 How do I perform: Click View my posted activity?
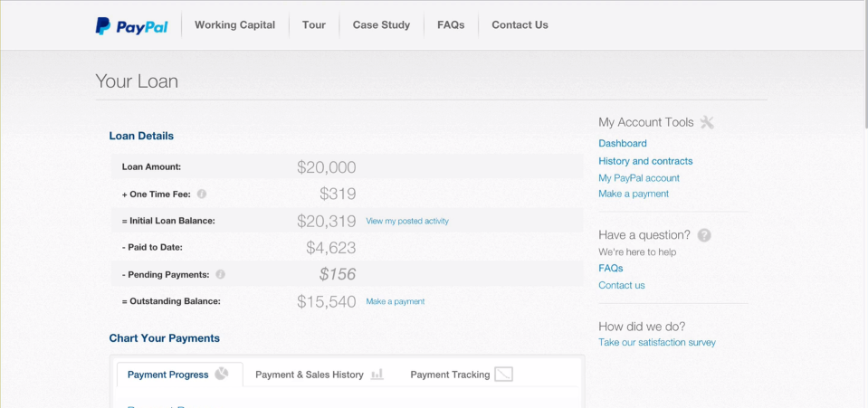tap(407, 221)
